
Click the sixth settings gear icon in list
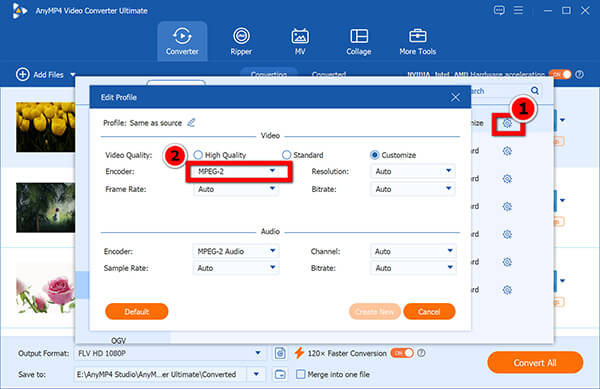[x=507, y=262]
